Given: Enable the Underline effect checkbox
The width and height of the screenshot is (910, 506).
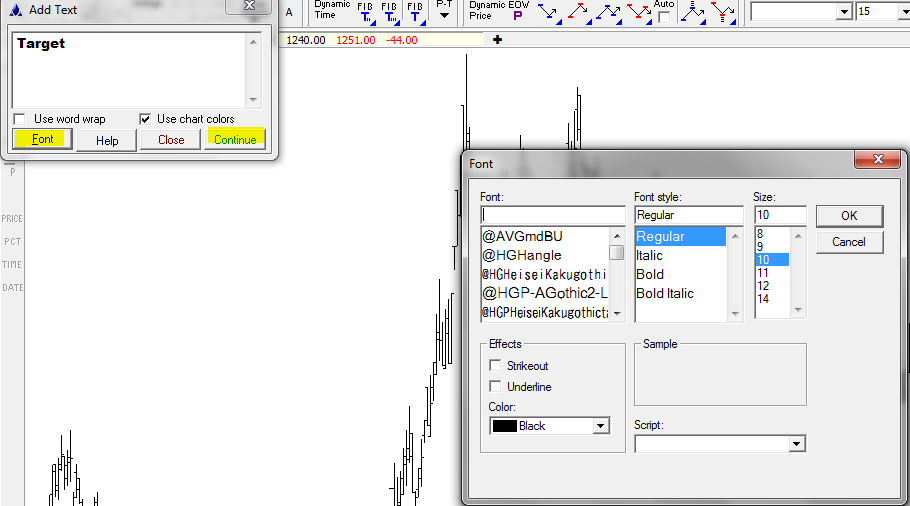Looking at the screenshot, I should [x=495, y=386].
